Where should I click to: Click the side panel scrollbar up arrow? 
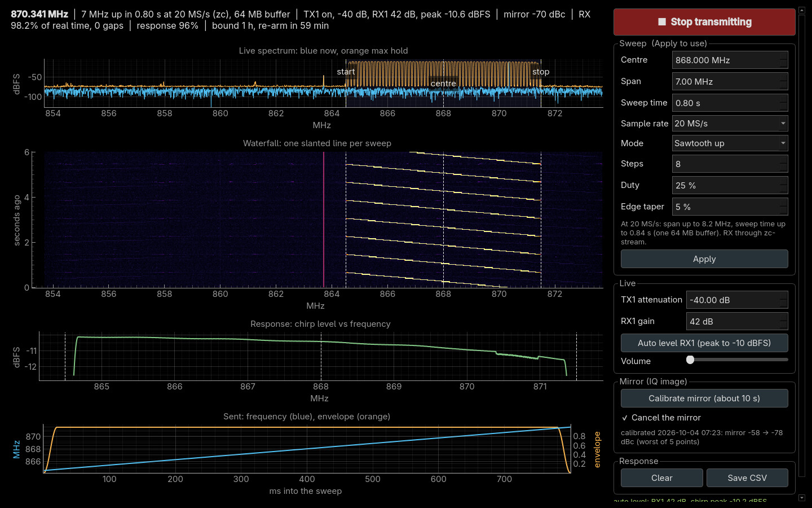tap(802, 10)
